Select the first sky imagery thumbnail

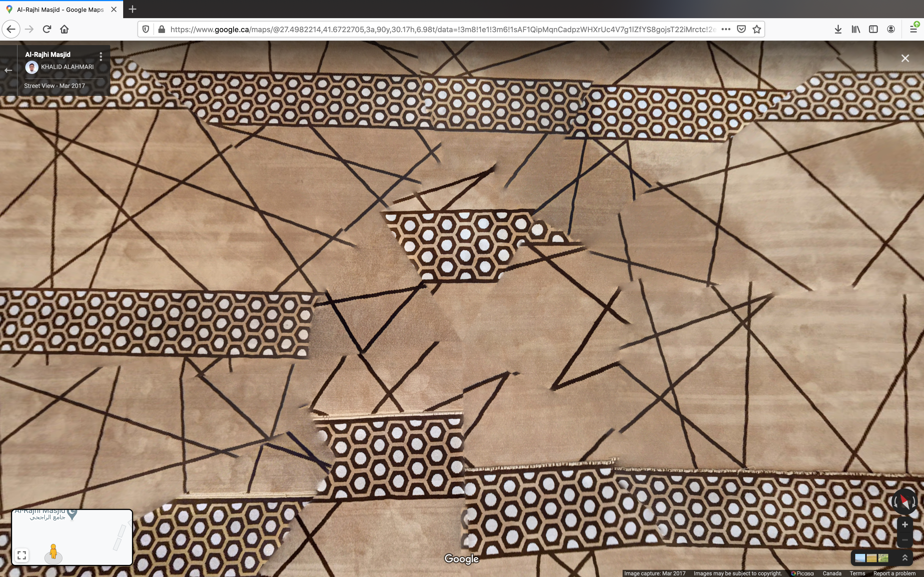[860, 558]
